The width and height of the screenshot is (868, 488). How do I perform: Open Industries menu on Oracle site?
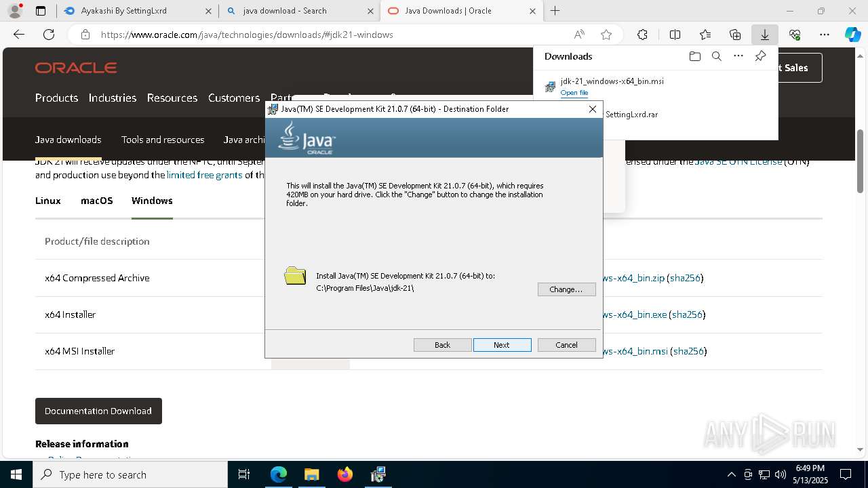coord(113,98)
